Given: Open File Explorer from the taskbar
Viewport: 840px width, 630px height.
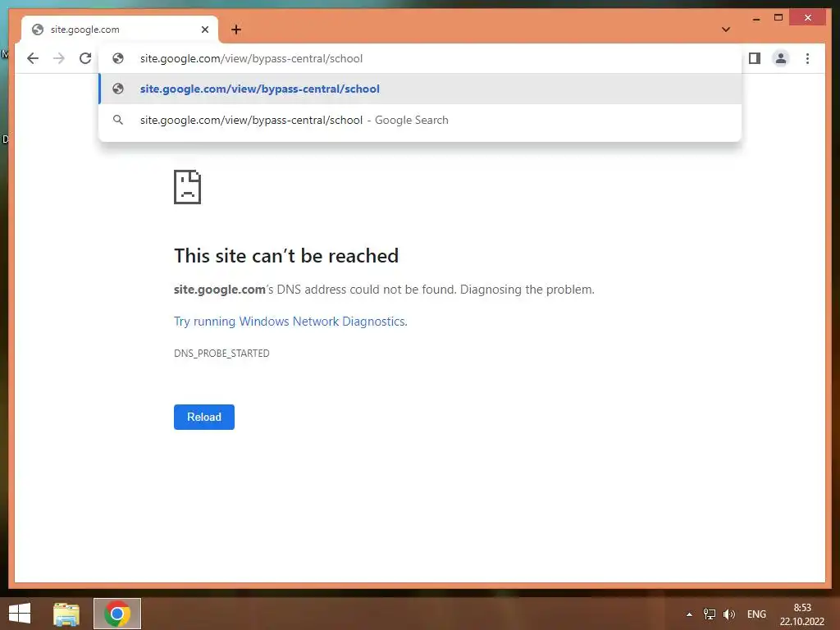Looking at the screenshot, I should point(66,614).
